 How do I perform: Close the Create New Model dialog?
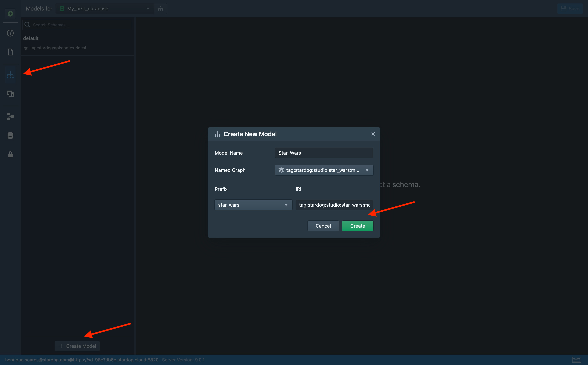[373, 134]
